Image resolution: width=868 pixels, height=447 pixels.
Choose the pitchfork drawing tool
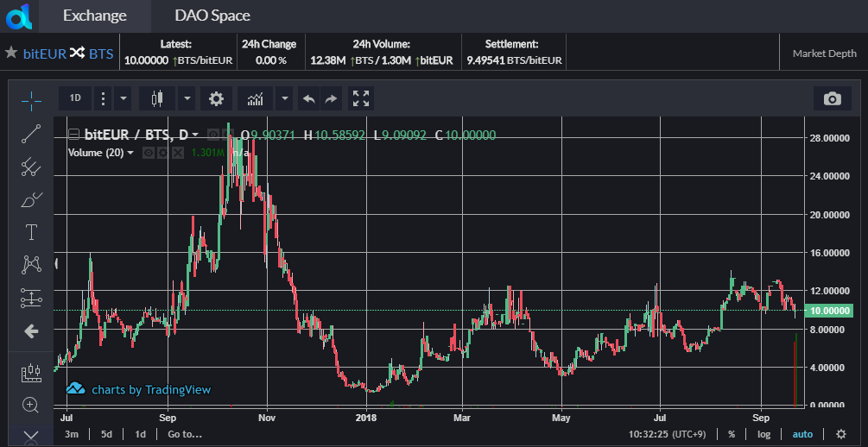click(31, 167)
